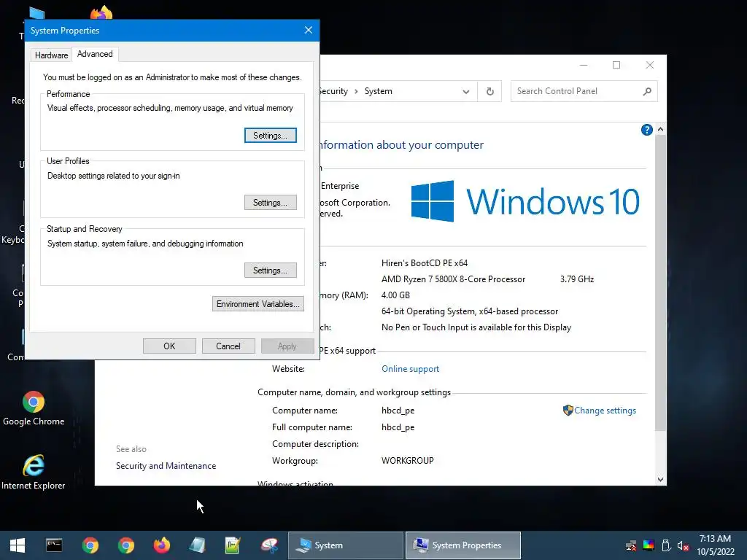Click Security breadcrumb in address bar

[x=334, y=91]
